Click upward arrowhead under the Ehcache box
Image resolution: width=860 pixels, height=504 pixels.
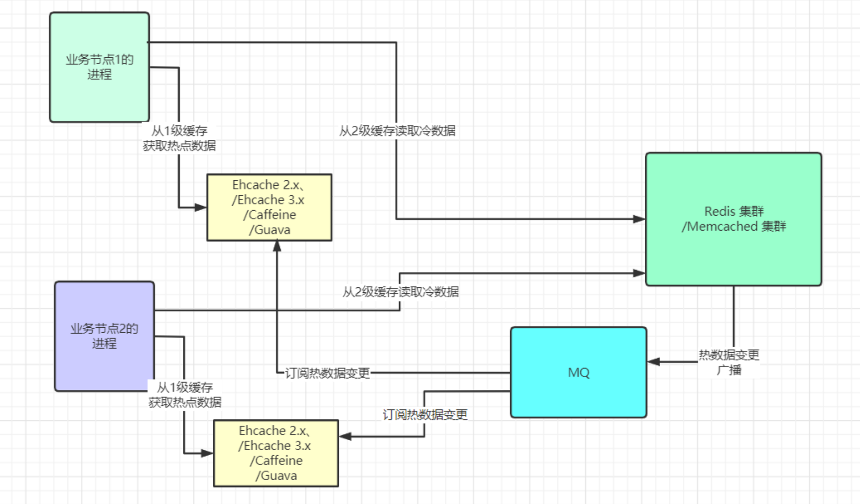pyautogui.click(x=277, y=246)
